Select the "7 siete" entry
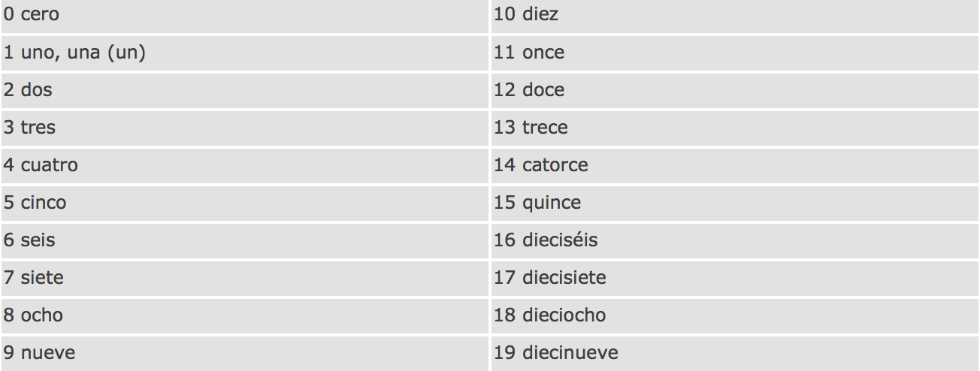 (245, 278)
